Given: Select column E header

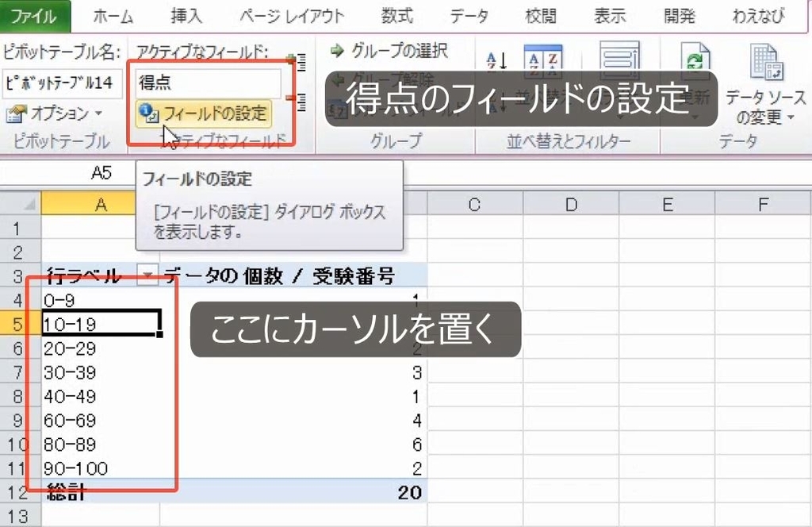Looking at the screenshot, I should [x=667, y=204].
